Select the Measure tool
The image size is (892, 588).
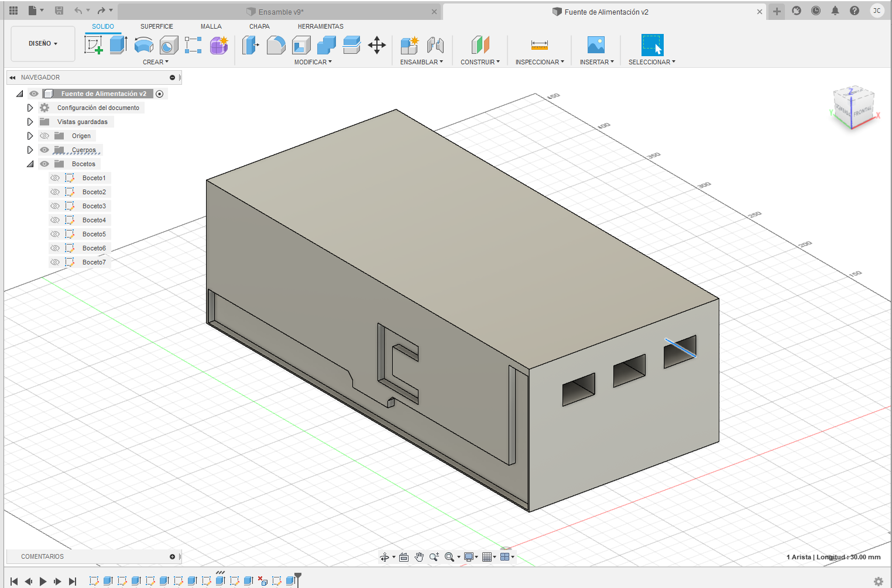[540, 45]
